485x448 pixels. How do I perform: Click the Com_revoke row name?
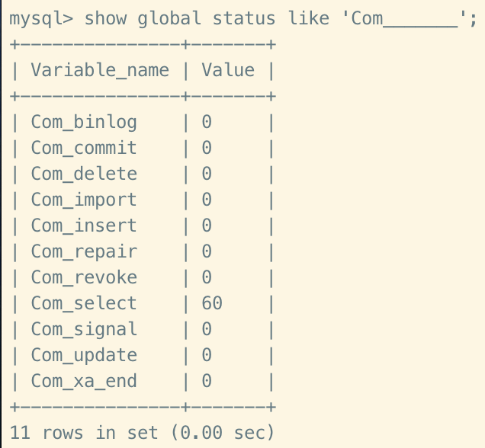point(84,277)
